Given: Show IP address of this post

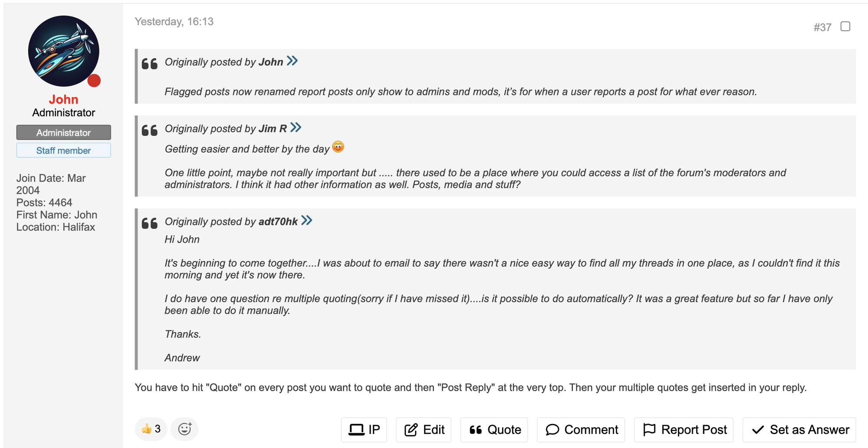Looking at the screenshot, I should [x=364, y=430].
